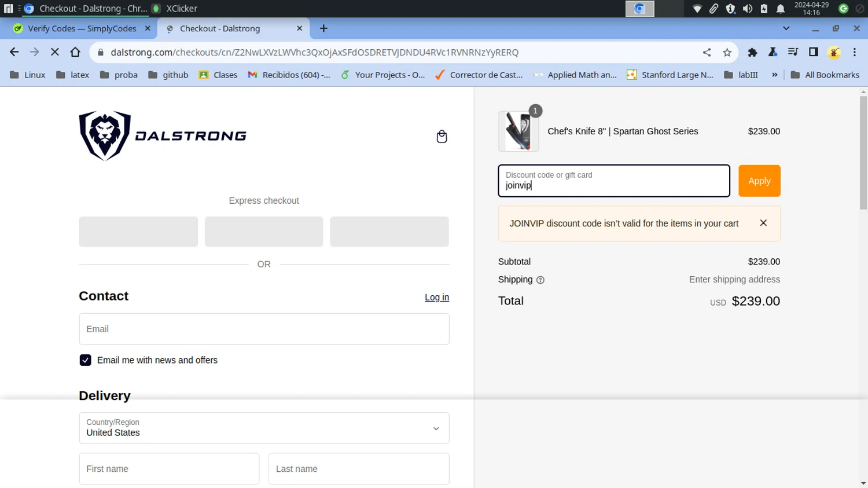The image size is (868, 488).
Task: Click the Last name field
Action: [x=359, y=469]
